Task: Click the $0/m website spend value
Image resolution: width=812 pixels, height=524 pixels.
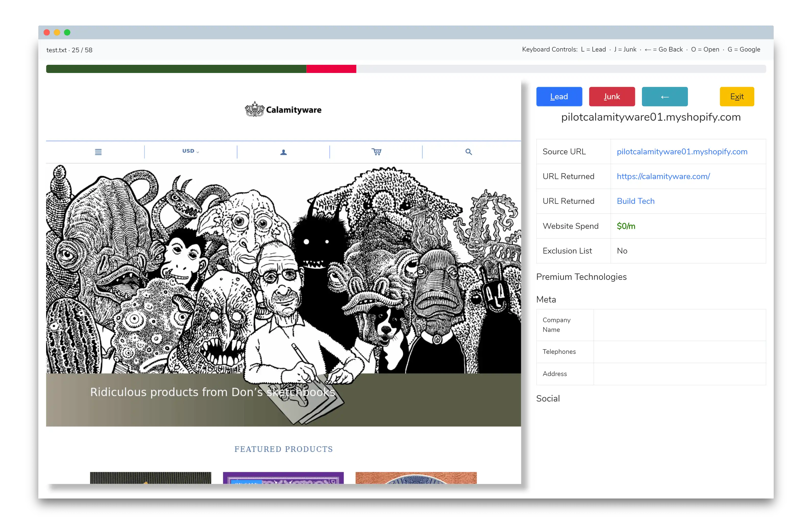Action: pyautogui.click(x=626, y=226)
